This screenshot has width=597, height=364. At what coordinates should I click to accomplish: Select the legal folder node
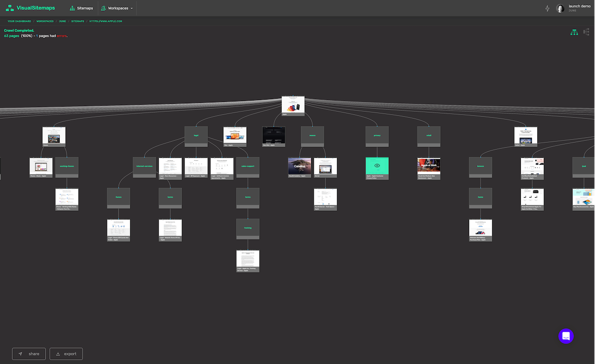pos(196,137)
